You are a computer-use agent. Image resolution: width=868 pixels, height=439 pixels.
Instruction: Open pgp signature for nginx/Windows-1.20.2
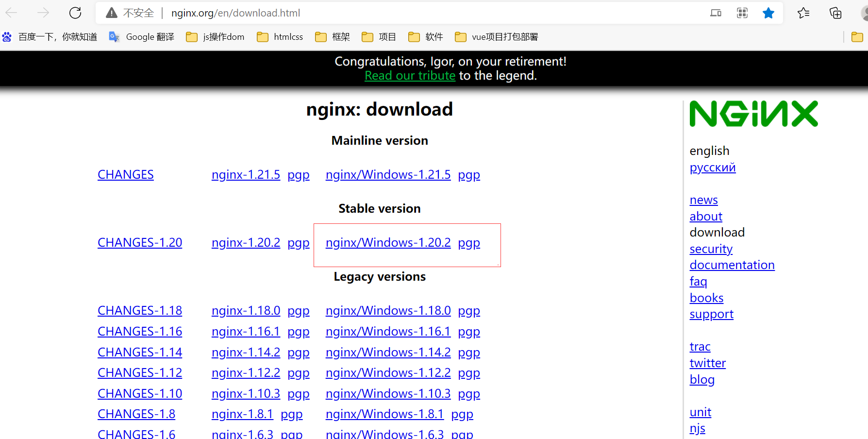(469, 244)
